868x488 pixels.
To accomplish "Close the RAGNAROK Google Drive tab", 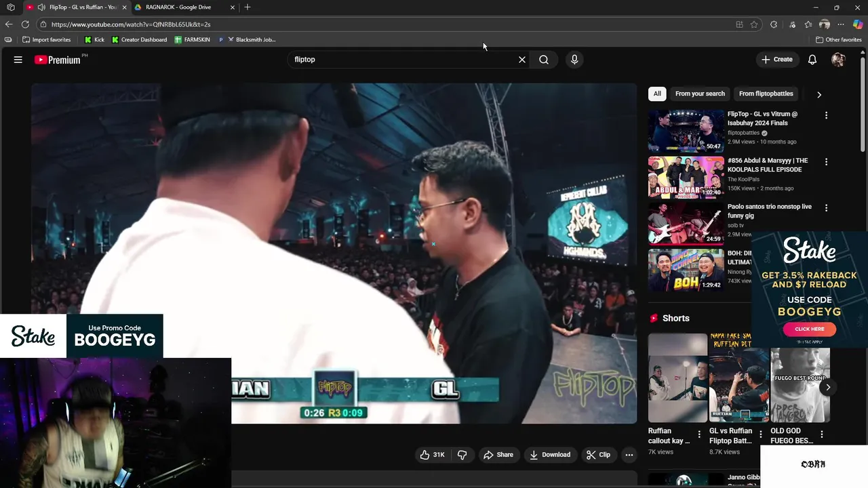I will [233, 7].
